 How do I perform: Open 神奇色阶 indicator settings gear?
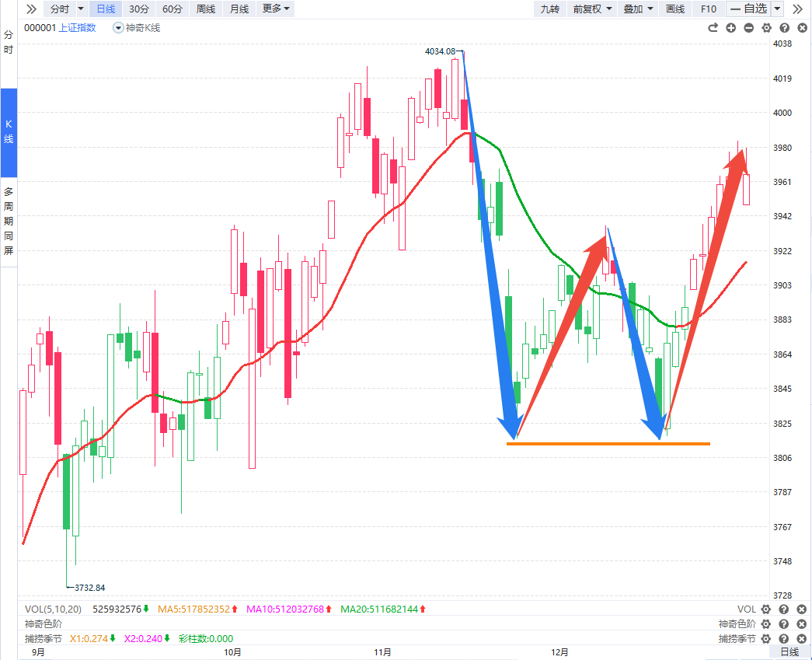pyautogui.click(x=766, y=623)
